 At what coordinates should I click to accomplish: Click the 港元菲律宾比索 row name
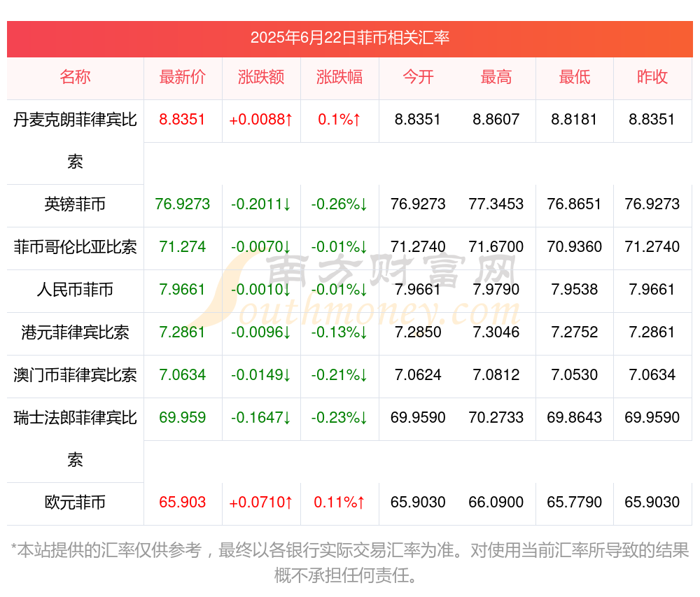(75, 332)
